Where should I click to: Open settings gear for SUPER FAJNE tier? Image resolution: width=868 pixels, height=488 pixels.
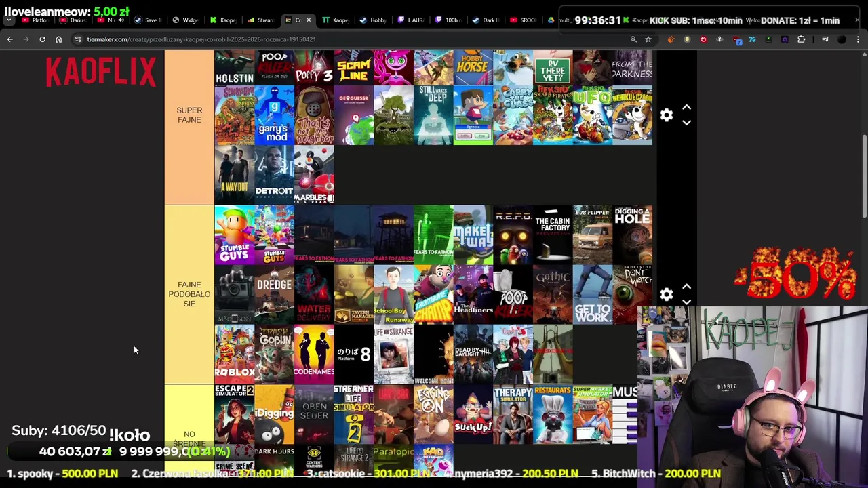[667, 115]
